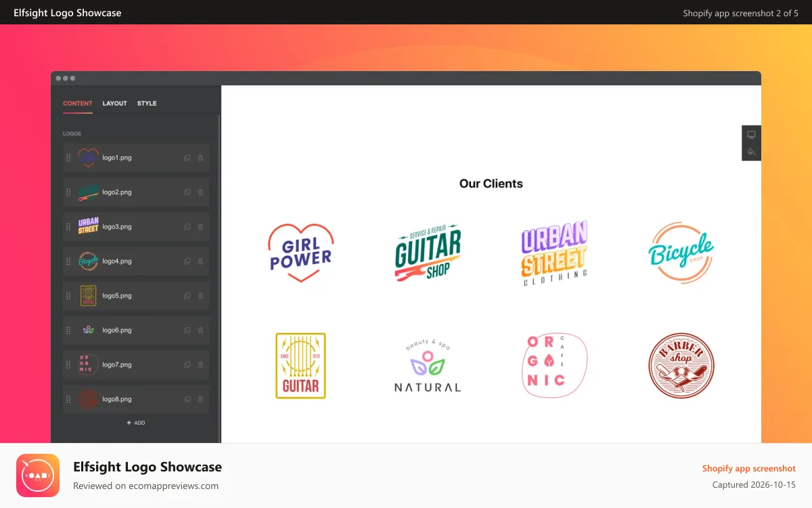
Task: Click the Urban Street Clothing logo
Action: point(554,253)
